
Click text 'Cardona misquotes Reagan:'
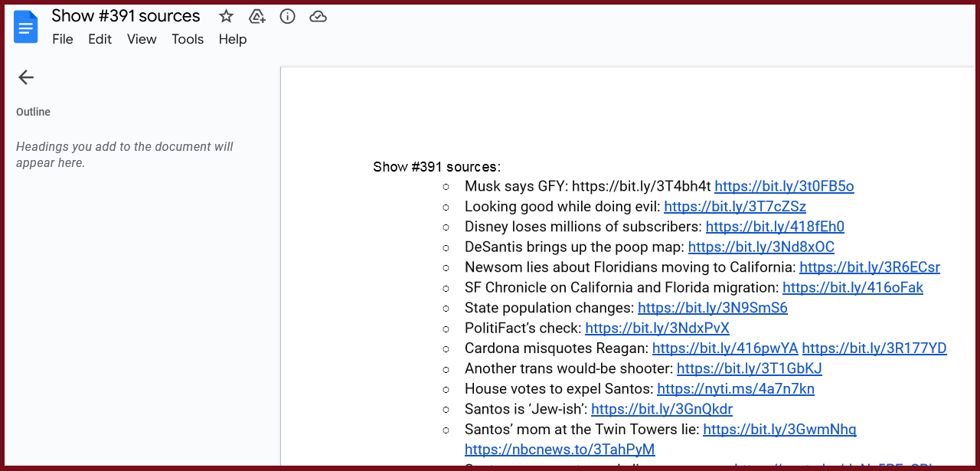[557, 348]
